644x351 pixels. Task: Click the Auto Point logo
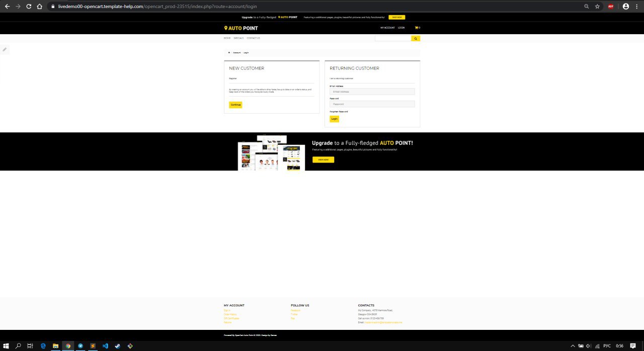point(241,28)
